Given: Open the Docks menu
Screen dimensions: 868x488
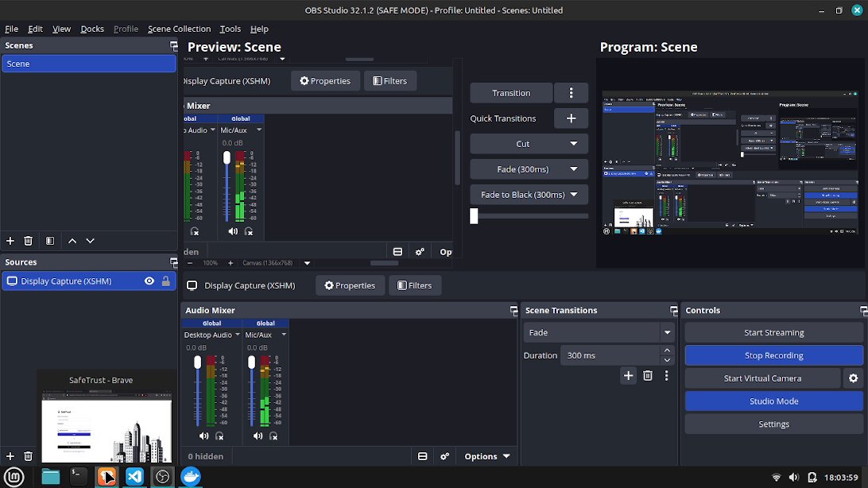Looking at the screenshot, I should 92,29.
